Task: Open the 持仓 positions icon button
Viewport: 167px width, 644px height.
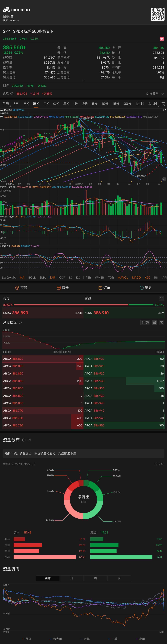Action: [63, 288]
